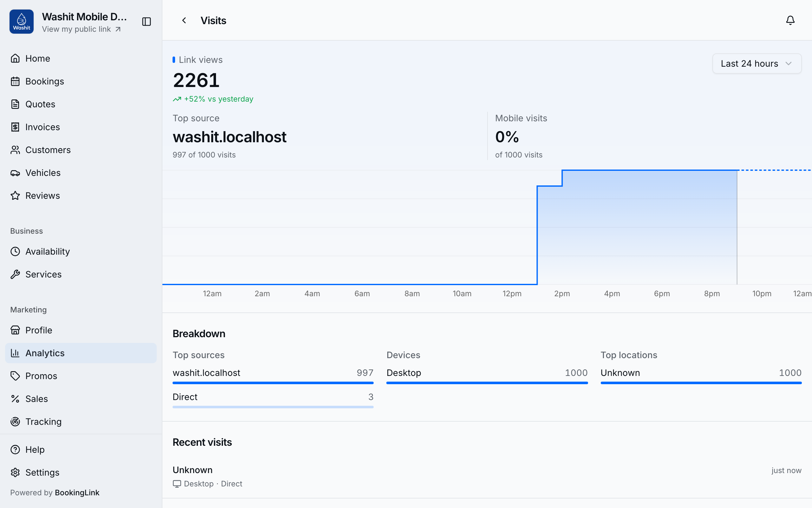Click the Tracking target icon
Screen dimensions: 812x508
[15, 421]
